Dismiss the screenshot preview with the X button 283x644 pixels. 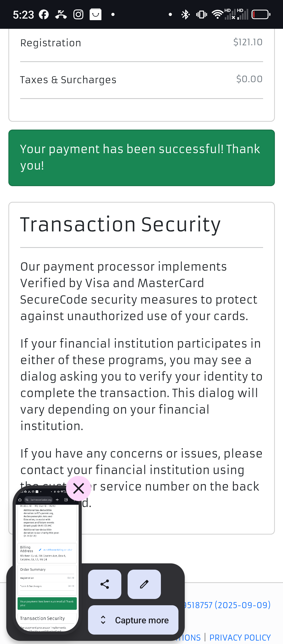pyautogui.click(x=79, y=488)
